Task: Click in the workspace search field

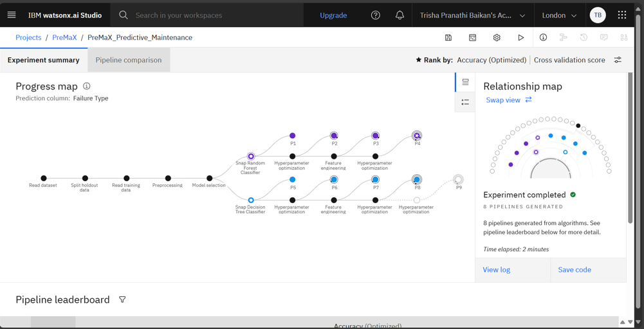Action: click(x=212, y=15)
